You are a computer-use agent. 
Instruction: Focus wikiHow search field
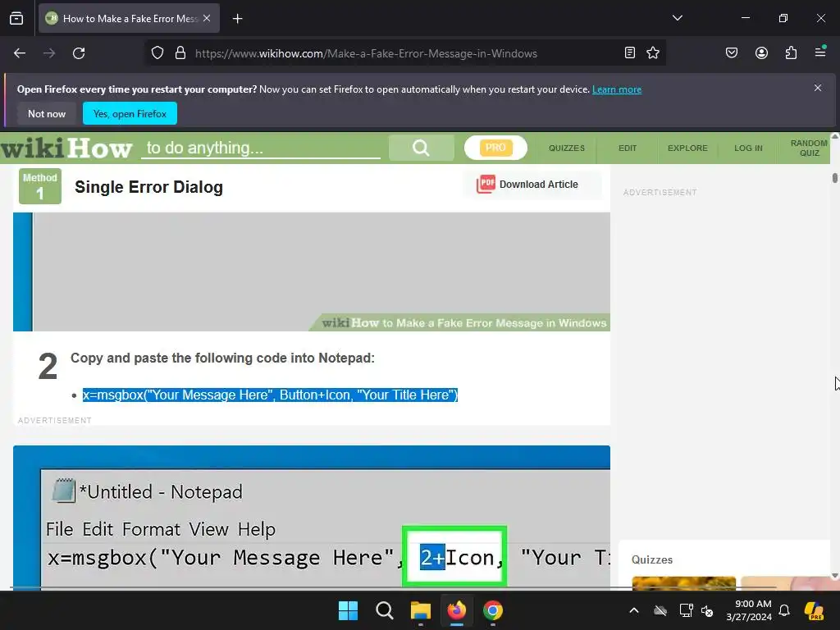click(261, 148)
